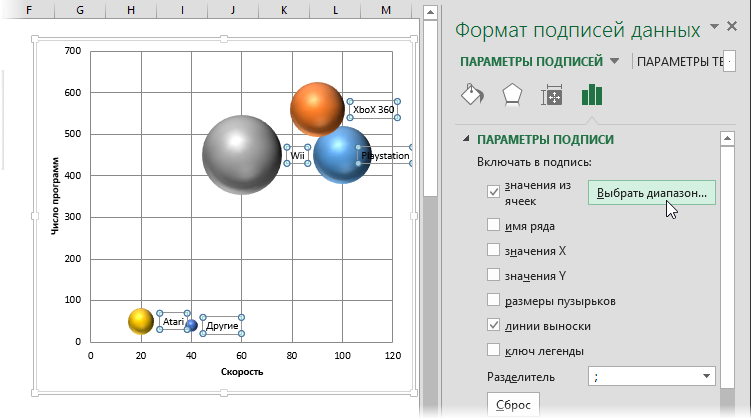Click the large gray Wii bubble
Image resolution: width=751 pixels, height=419 pixels.
(x=241, y=155)
